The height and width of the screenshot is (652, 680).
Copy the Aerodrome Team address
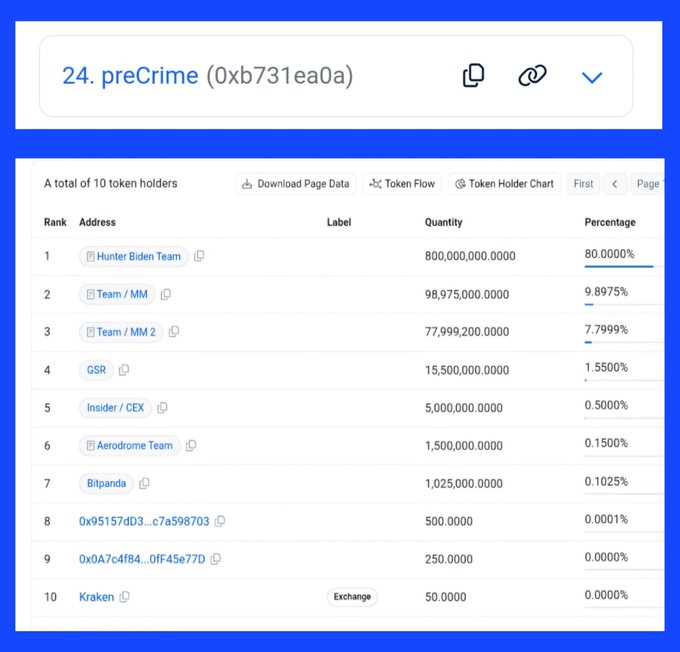pyautogui.click(x=191, y=445)
